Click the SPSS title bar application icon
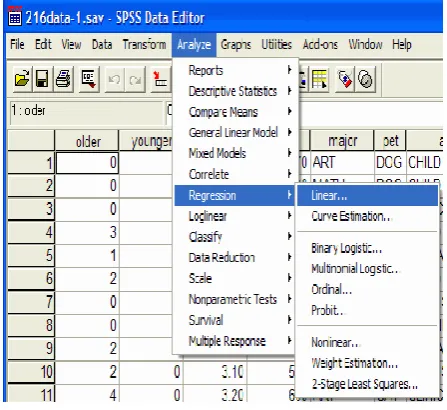Viewport: 447px width, 410px height. (x=15, y=17)
